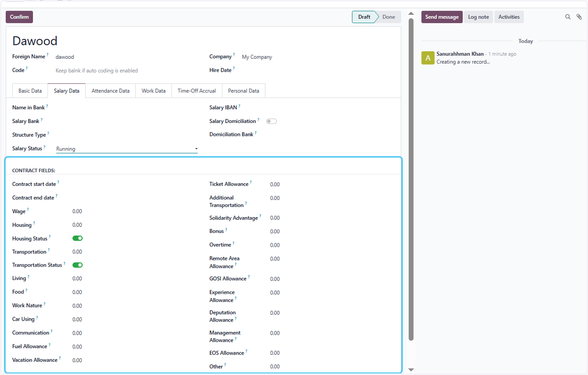The height and width of the screenshot is (375, 588).
Task: Click the form vertical scrollbar thumb
Action: (411, 179)
